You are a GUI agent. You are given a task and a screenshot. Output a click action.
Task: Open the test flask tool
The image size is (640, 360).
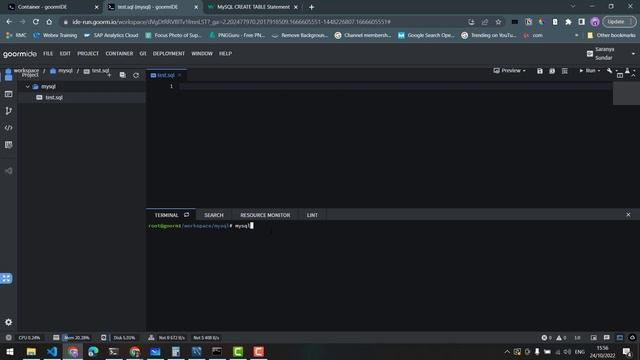(x=627, y=71)
